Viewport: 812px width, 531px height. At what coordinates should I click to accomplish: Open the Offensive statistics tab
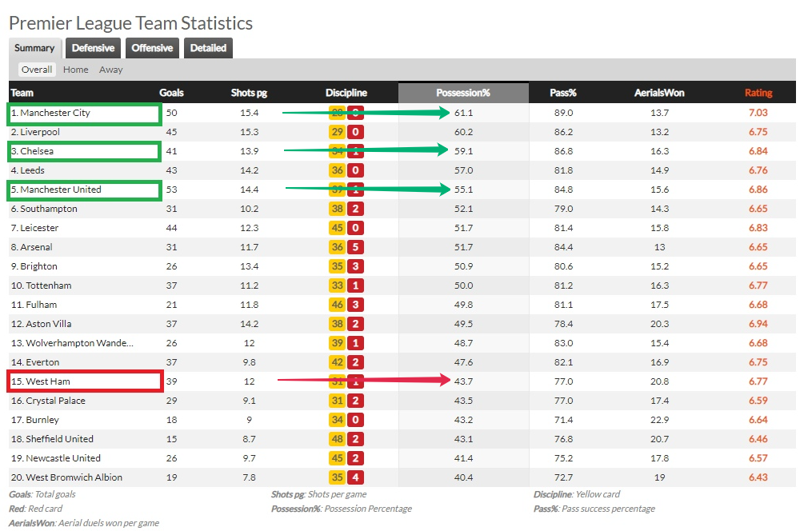[152, 48]
